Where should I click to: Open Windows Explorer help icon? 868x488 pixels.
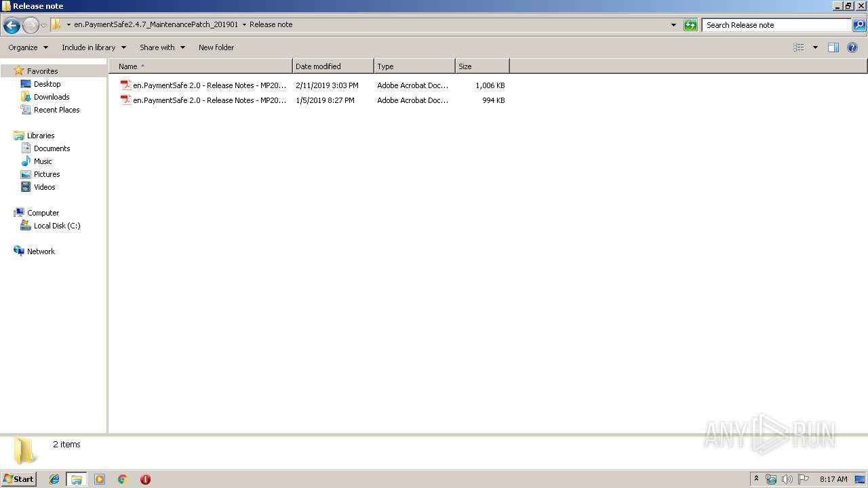click(853, 47)
